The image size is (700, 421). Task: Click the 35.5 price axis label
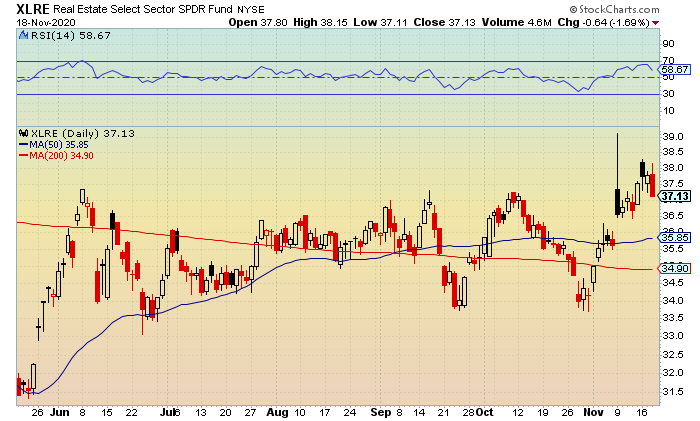coord(672,249)
